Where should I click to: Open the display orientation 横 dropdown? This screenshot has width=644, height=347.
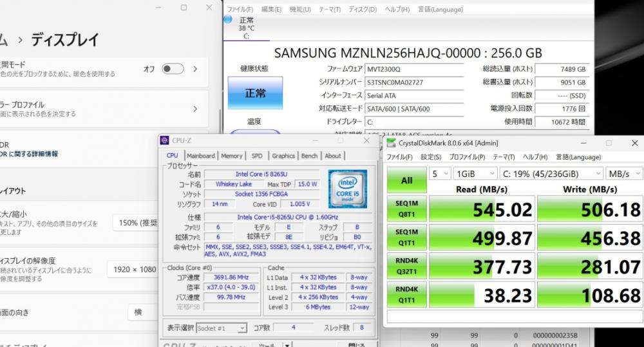pos(143,312)
